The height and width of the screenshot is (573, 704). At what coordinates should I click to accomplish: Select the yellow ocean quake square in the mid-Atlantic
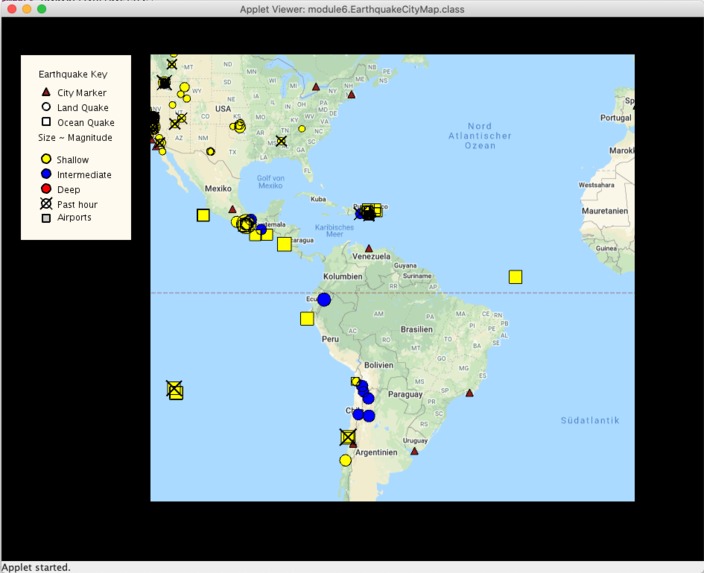(x=515, y=277)
